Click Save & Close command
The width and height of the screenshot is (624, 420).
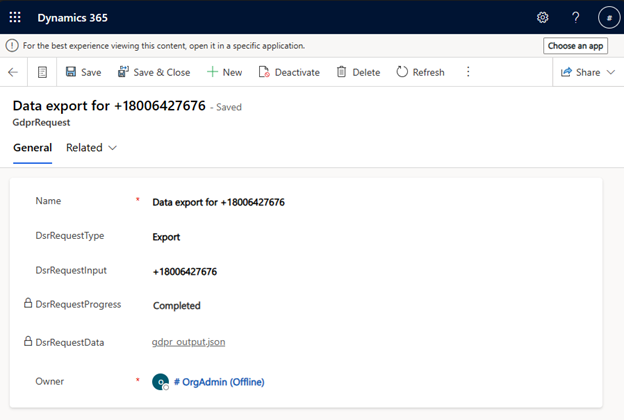coord(154,72)
